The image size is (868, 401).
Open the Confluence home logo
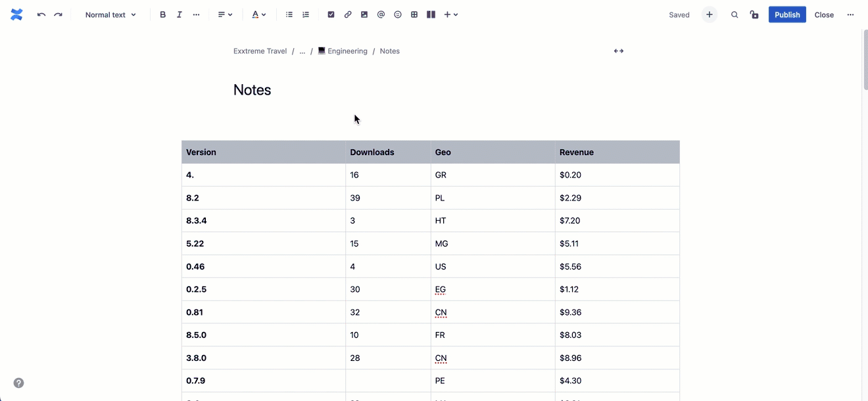point(16,14)
